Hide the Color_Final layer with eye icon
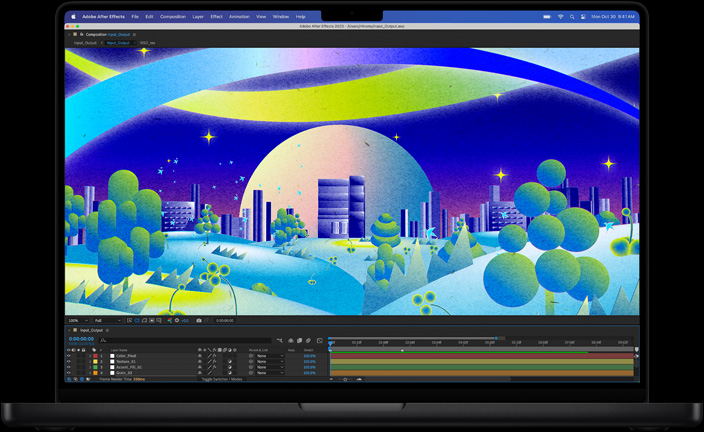The width and height of the screenshot is (704, 432). click(69, 356)
